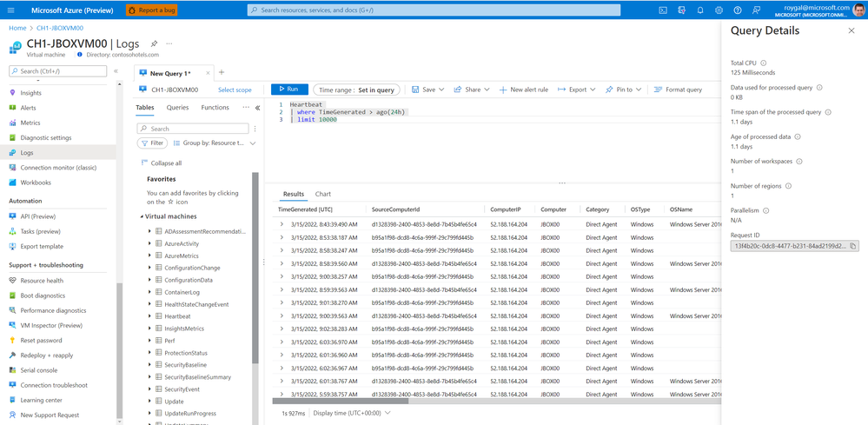Click the left menu search field

(58, 71)
